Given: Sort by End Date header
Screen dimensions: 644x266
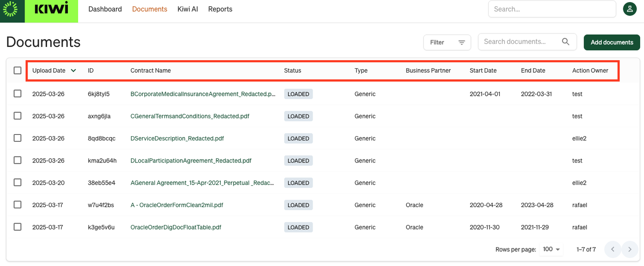Looking at the screenshot, I should (533, 70).
